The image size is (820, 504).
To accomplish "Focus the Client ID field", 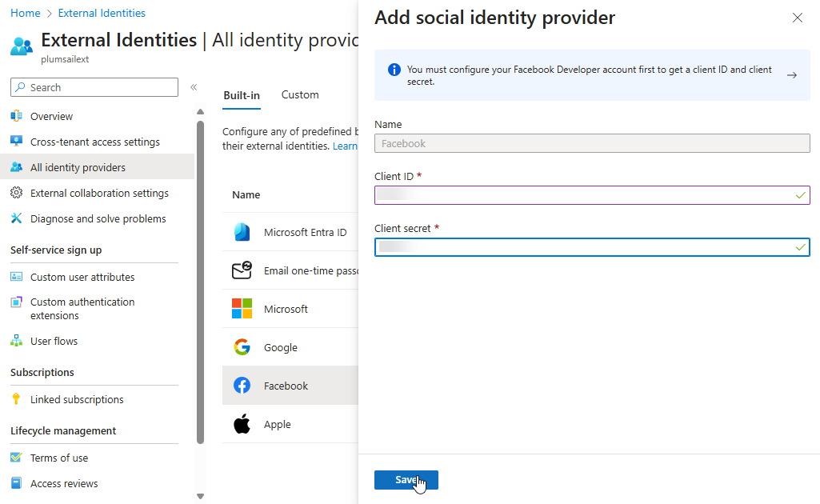I will pyautogui.click(x=592, y=195).
